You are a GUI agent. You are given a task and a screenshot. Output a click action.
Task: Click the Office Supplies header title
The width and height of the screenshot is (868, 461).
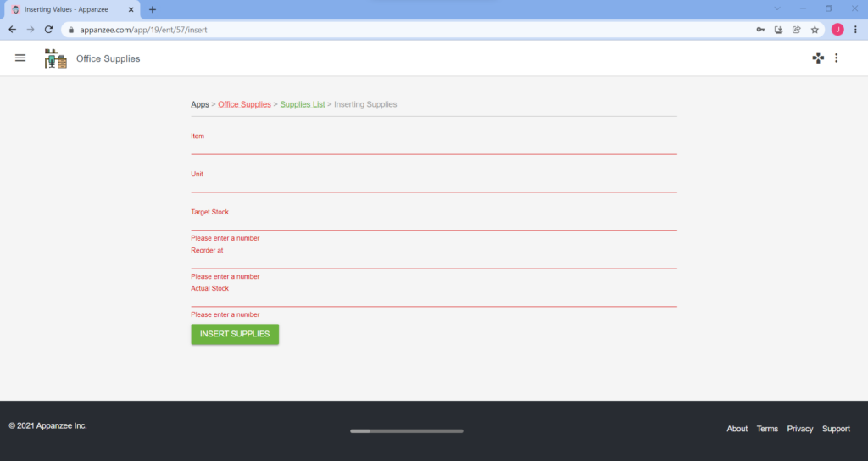point(108,58)
